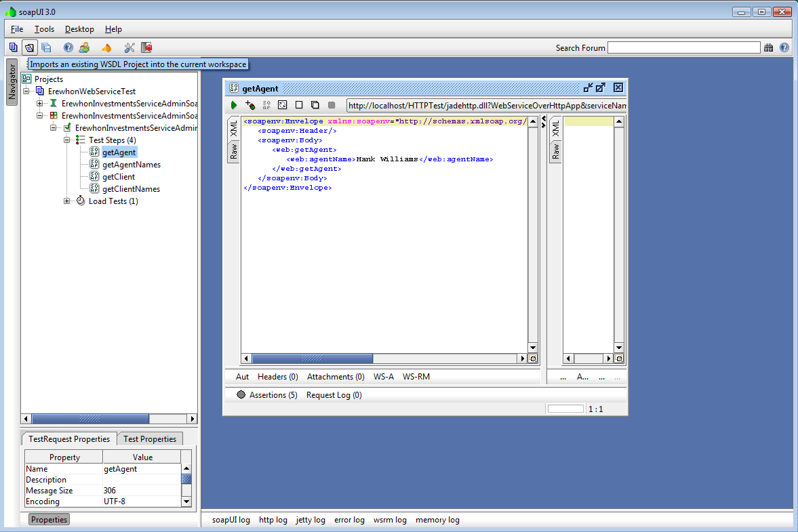Collapse the ErewhonInvestmentsServiceAdmin test case node
Image resolution: width=798 pixels, height=532 pixels.
(x=53, y=127)
